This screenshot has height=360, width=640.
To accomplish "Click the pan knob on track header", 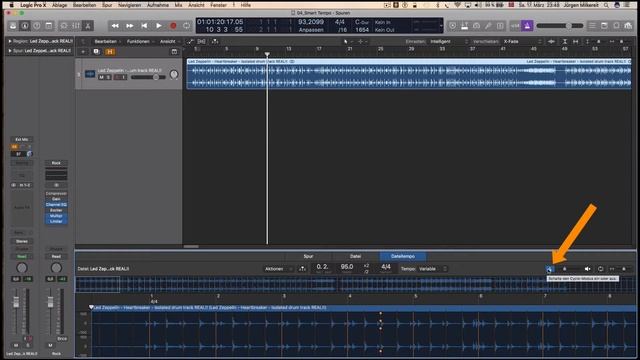I will click(x=174, y=74).
